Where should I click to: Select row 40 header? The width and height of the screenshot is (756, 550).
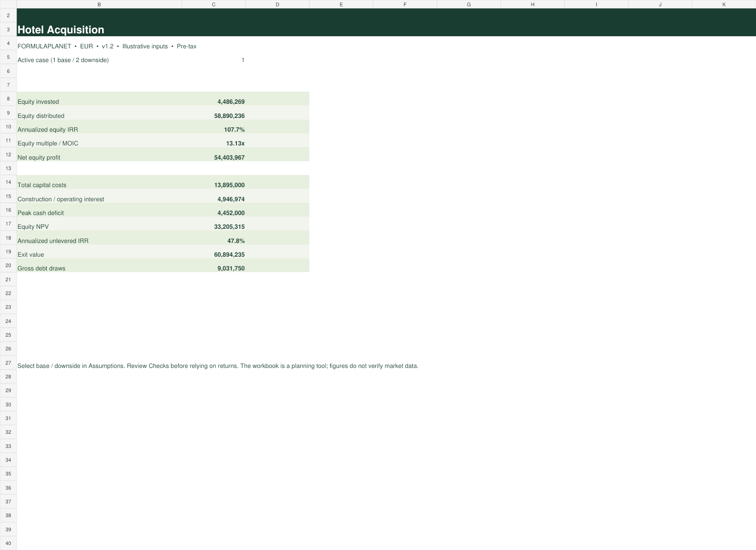pos(8,543)
